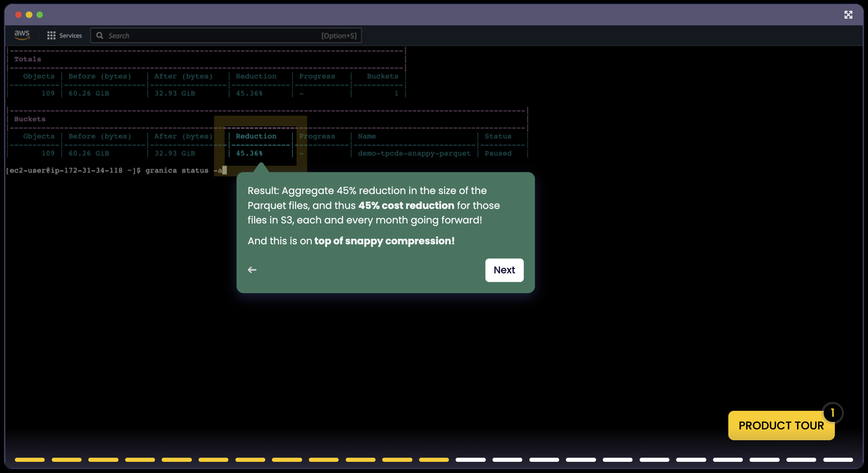Viewport: 868px width, 473px height.
Task: Click the green maximize dot
Action: point(39,15)
